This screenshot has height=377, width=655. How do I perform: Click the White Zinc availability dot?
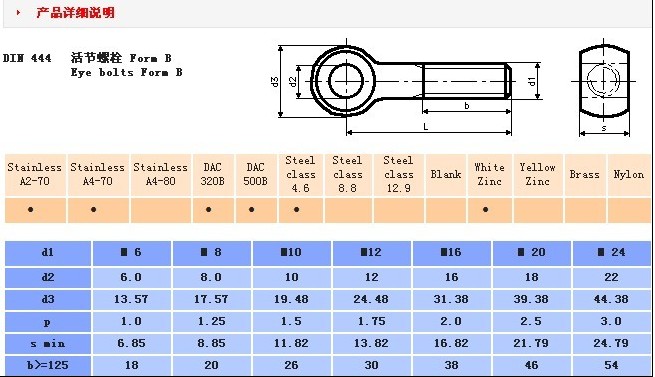(485, 210)
